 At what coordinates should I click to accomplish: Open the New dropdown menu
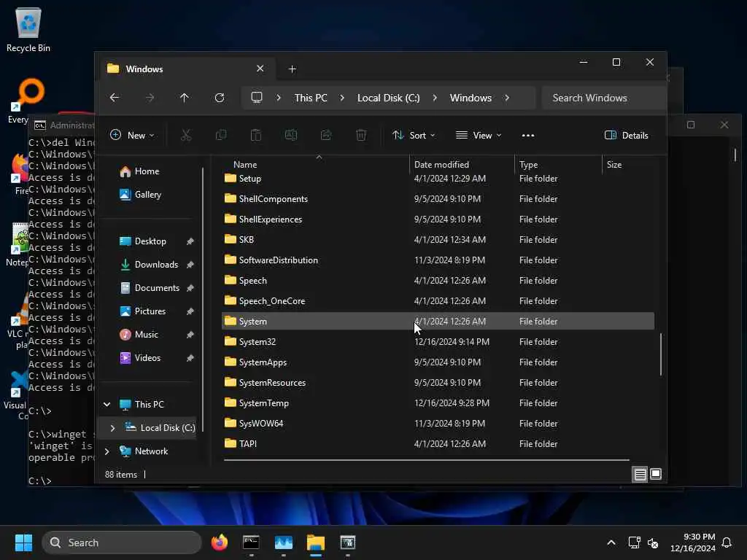tap(132, 135)
